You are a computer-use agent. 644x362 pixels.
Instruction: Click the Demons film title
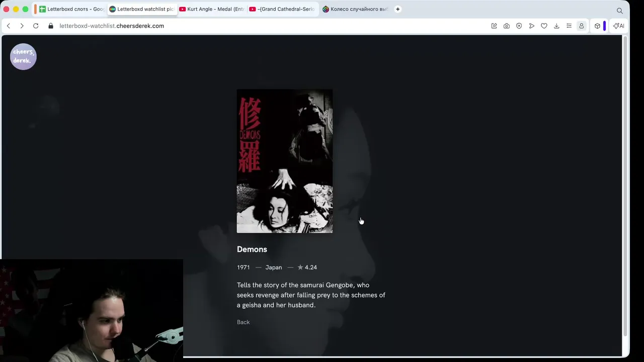[252, 249]
